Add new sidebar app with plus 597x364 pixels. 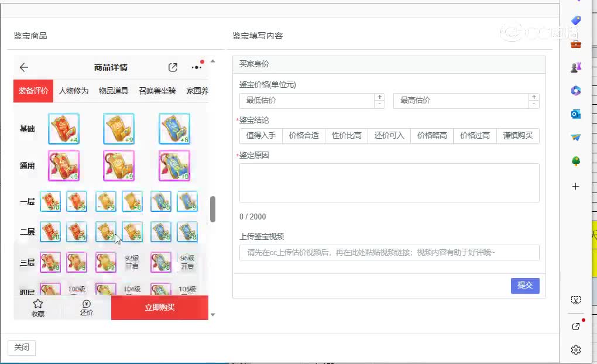[576, 186]
